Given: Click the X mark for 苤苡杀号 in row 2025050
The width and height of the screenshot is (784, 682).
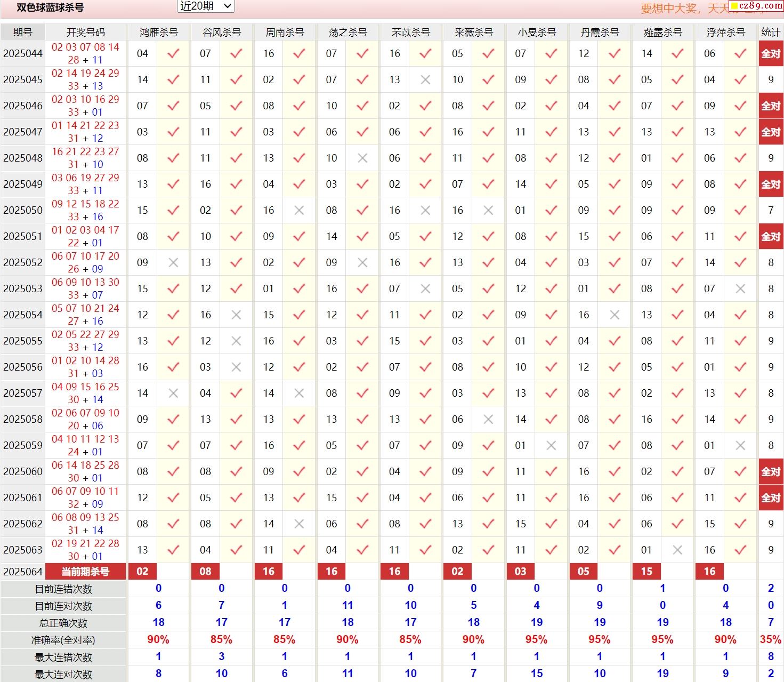Looking at the screenshot, I should point(425,210).
